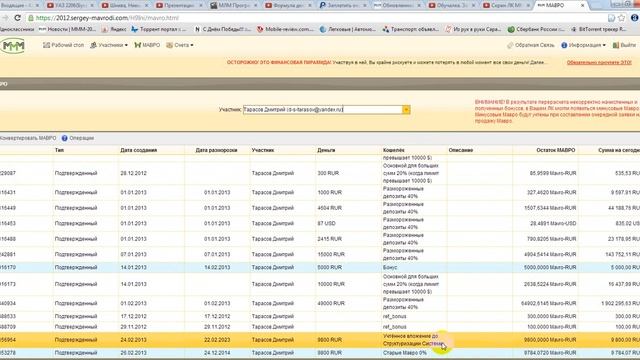This screenshot has width=640, height=360.
Task: Open С Днём Победы bookmark
Action: coord(223,29)
